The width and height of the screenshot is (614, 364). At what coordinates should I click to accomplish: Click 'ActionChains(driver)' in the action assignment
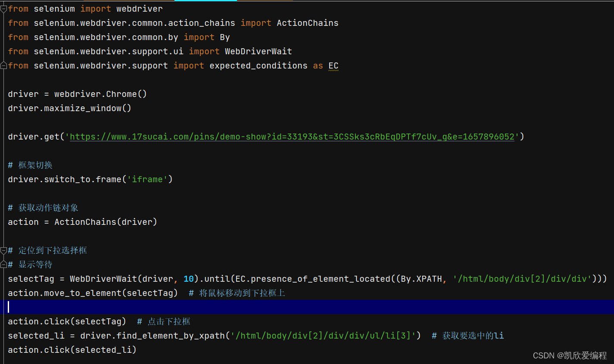click(x=106, y=222)
